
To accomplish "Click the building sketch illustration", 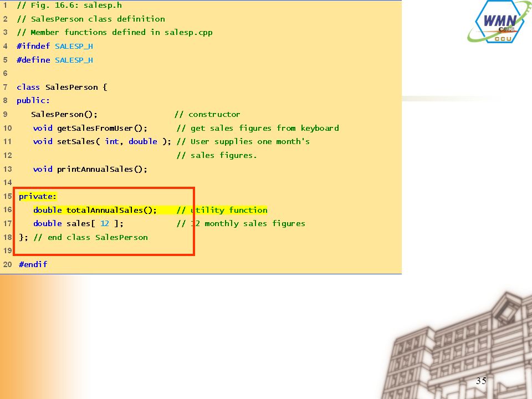I will point(456,346).
